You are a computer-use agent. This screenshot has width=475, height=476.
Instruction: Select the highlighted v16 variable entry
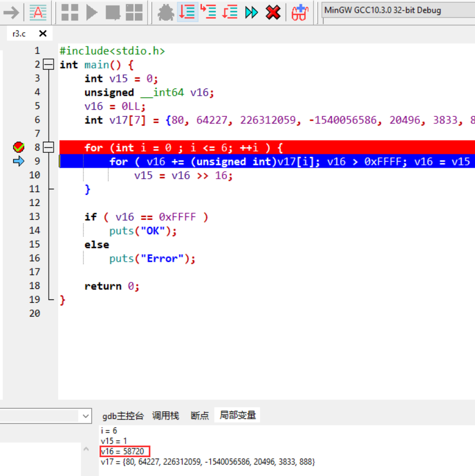point(124,451)
